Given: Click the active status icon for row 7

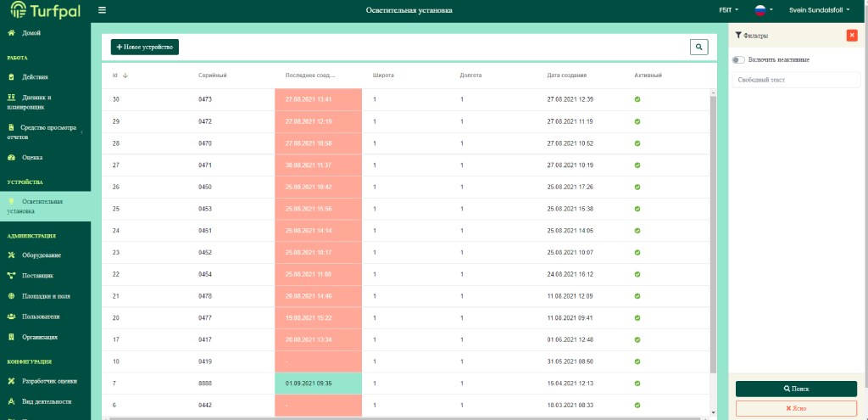Looking at the screenshot, I should tap(637, 384).
